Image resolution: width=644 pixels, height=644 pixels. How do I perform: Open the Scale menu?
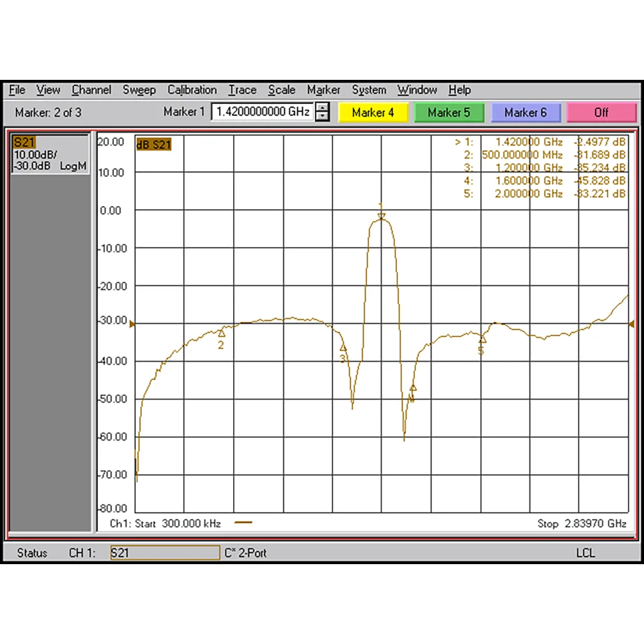point(281,90)
